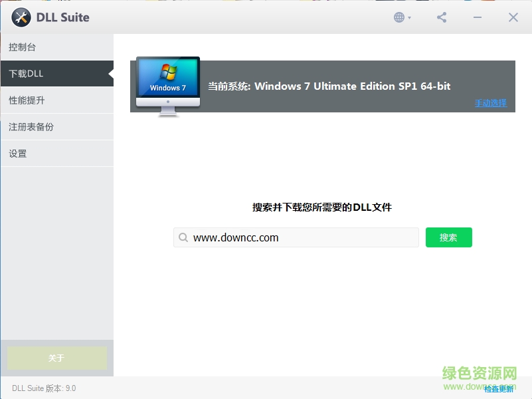This screenshot has width=532, height=399.
Task: Click the 关于 button at sidebar bottom
Action: point(56,358)
